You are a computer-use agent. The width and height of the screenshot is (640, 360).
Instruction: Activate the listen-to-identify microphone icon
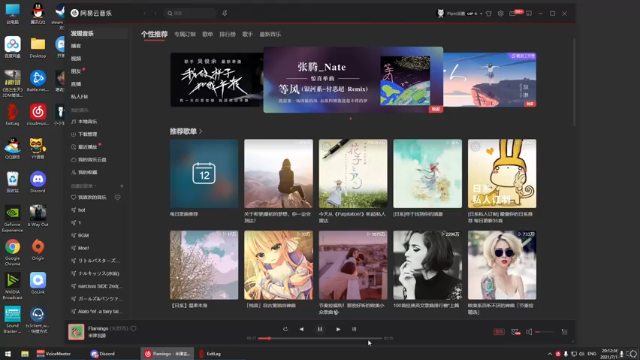(x=224, y=13)
